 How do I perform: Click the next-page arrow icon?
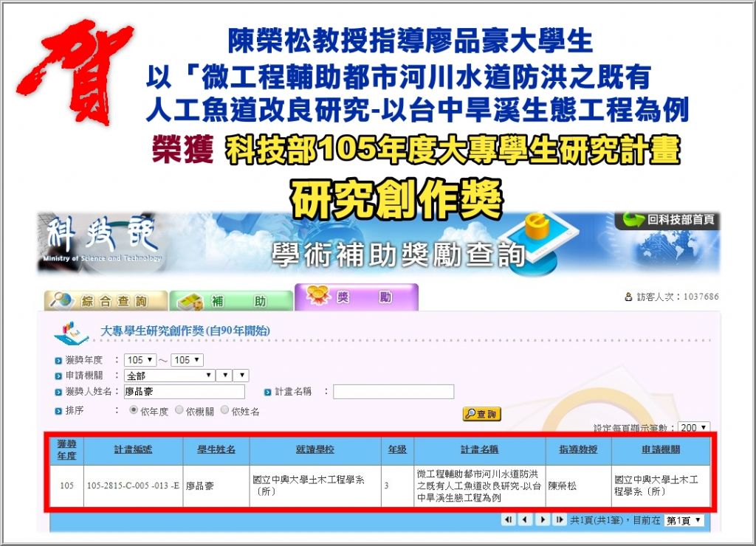pyautogui.click(x=543, y=519)
